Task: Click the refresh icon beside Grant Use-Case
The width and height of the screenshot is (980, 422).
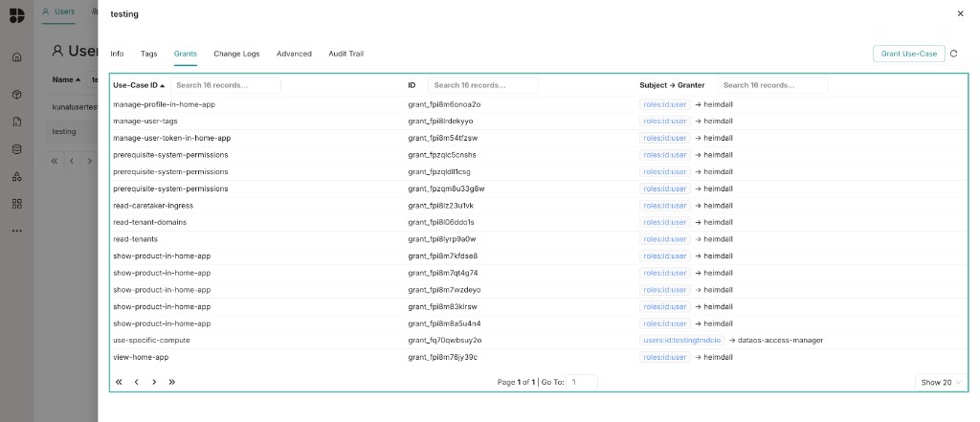Action: pos(954,54)
